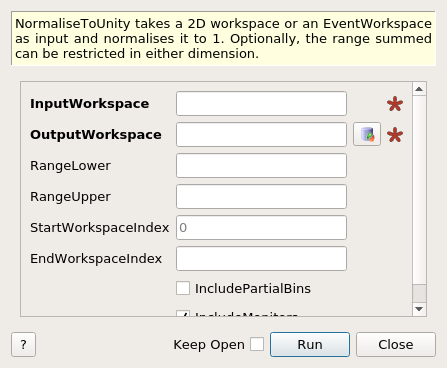Click the NormaliseToUnity description text
Screen dimensions: 447x368
pos(223,39)
